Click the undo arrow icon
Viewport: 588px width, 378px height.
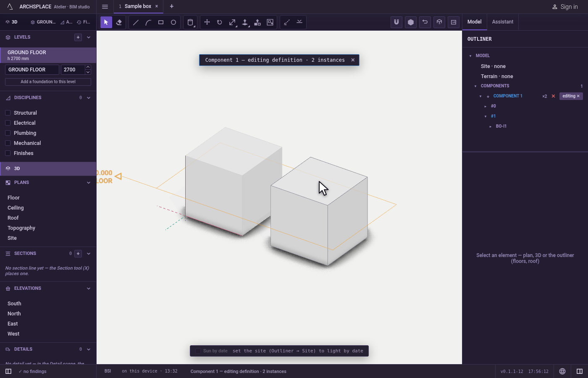tap(425, 22)
